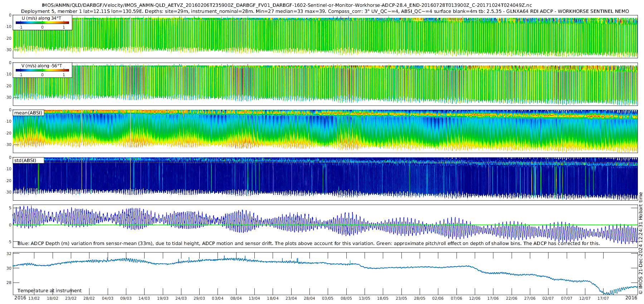This screenshot has height=304, width=644.
Task: Click the U velocity colorbar
Action: 42,23
